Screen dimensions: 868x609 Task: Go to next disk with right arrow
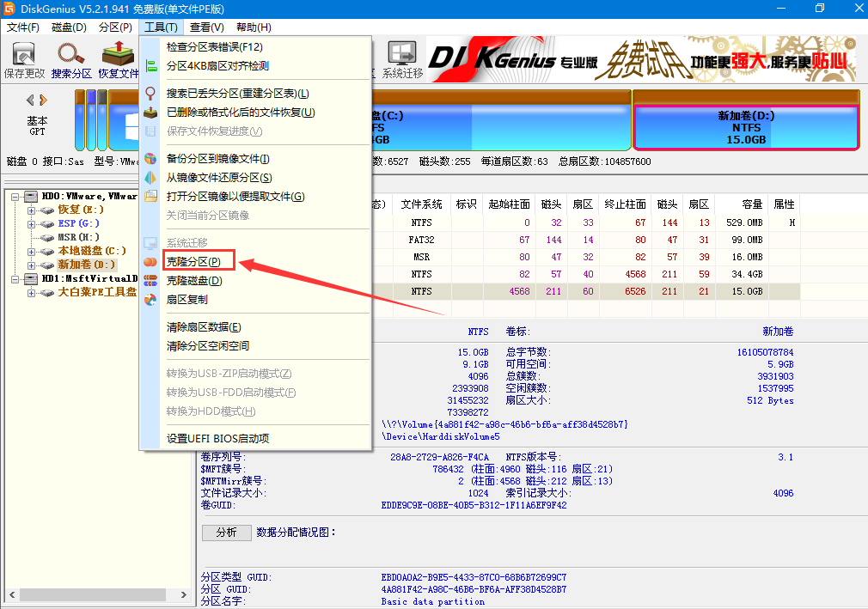(43, 100)
